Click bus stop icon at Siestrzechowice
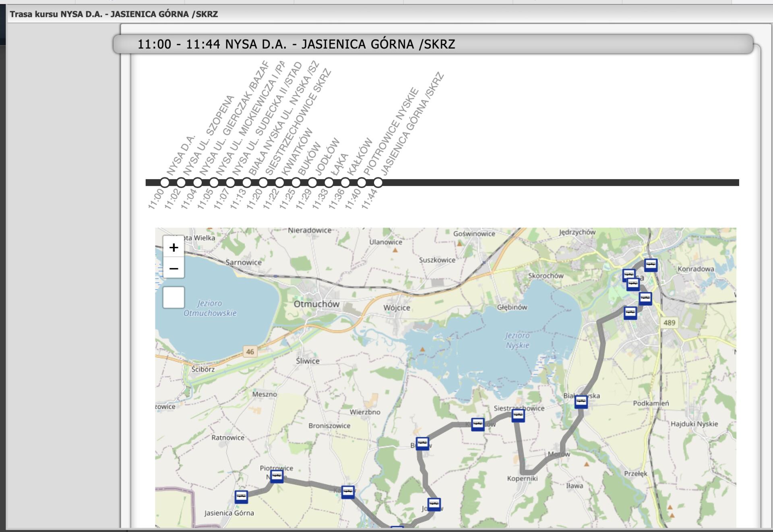 (x=518, y=415)
